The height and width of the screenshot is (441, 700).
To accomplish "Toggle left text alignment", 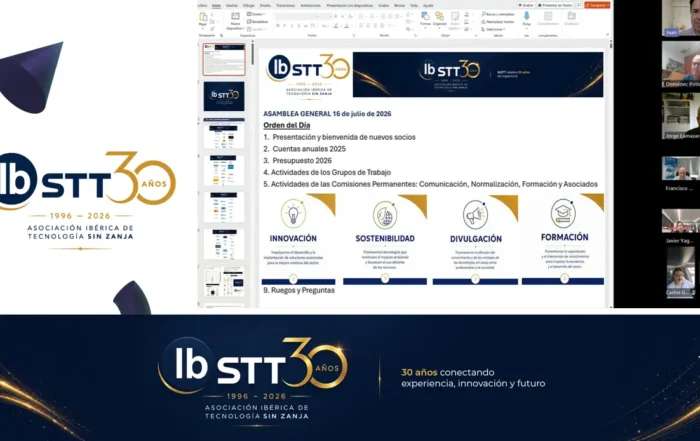I will coord(361,25).
